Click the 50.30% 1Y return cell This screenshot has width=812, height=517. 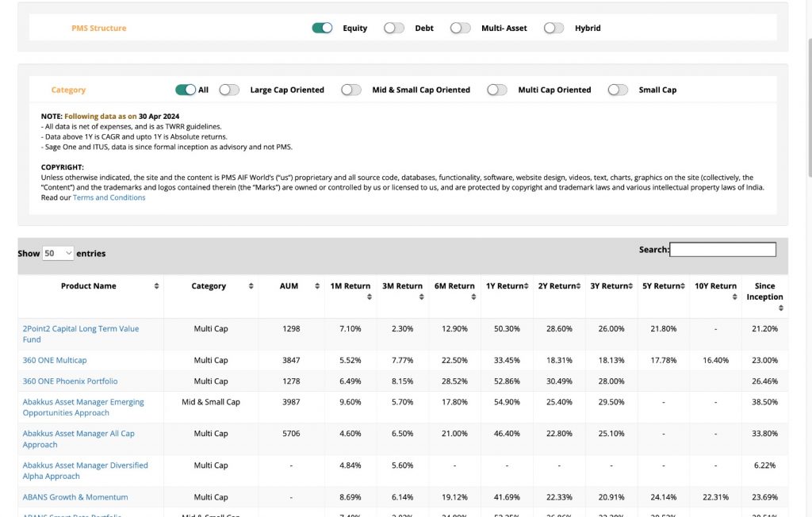507,328
